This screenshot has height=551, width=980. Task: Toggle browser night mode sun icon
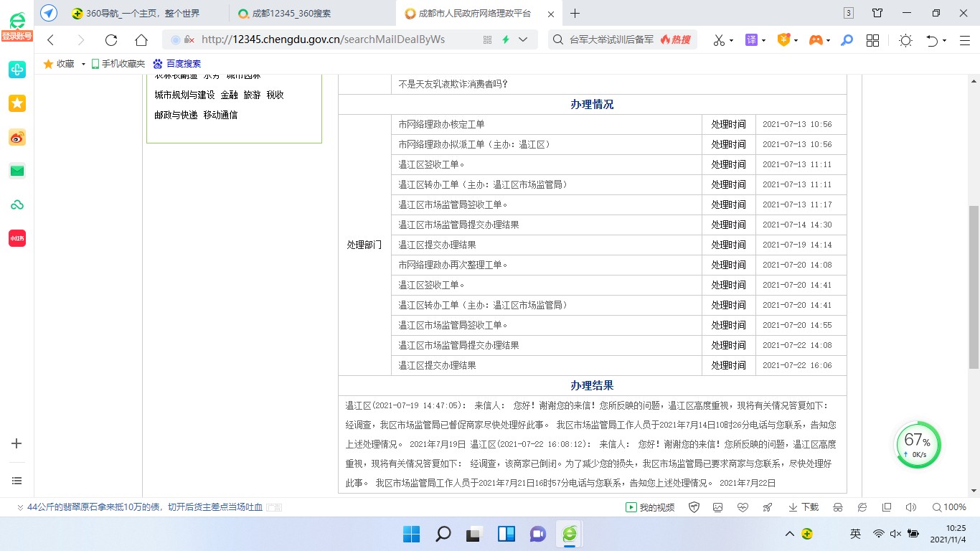[x=905, y=40]
